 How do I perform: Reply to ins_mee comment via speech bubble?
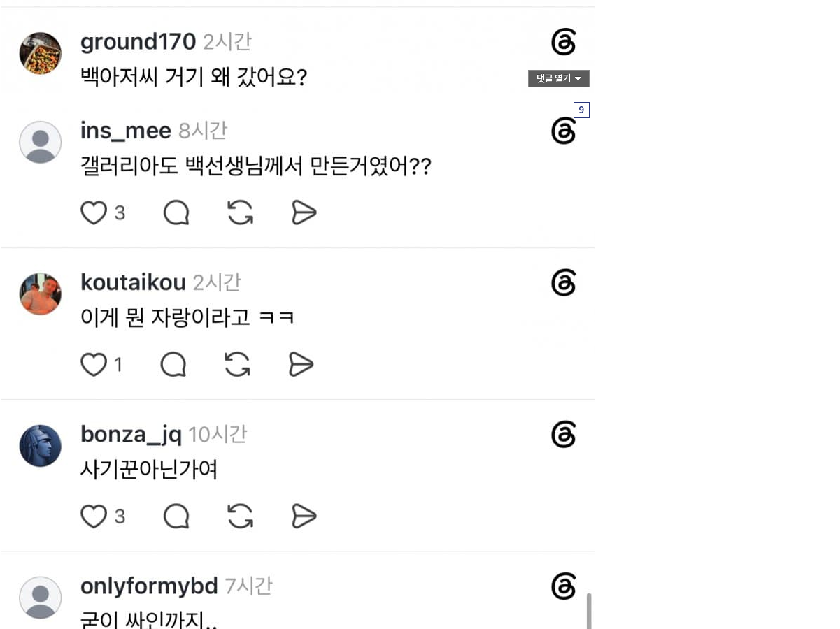176,212
